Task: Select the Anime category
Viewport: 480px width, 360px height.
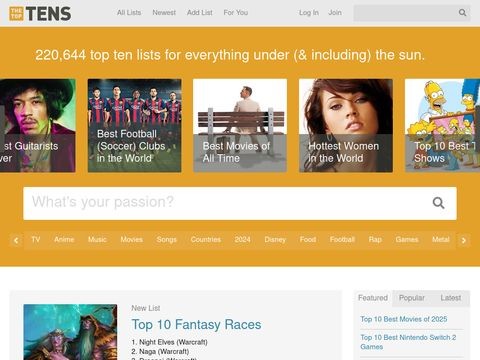Action: tap(64, 240)
